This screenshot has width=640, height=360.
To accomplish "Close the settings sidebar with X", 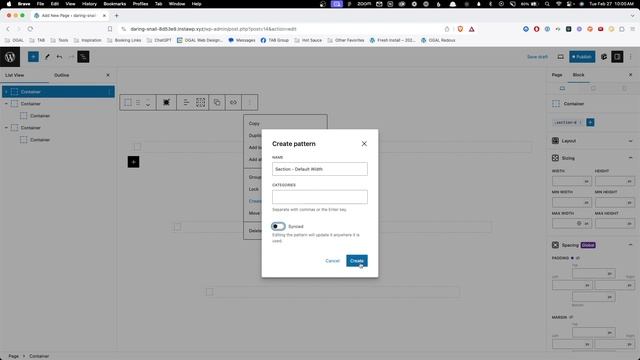I will tap(630, 75).
